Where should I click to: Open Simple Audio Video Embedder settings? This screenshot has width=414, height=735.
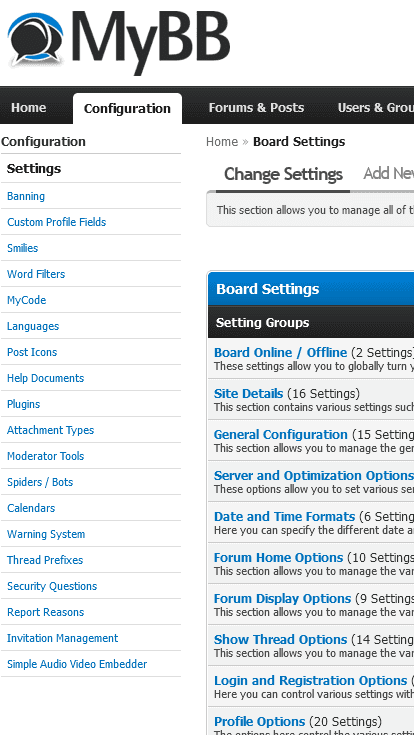(77, 664)
